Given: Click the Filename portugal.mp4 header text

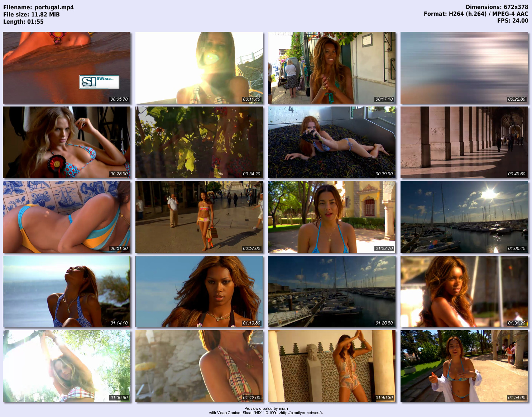Looking at the screenshot, I should pos(38,7).
